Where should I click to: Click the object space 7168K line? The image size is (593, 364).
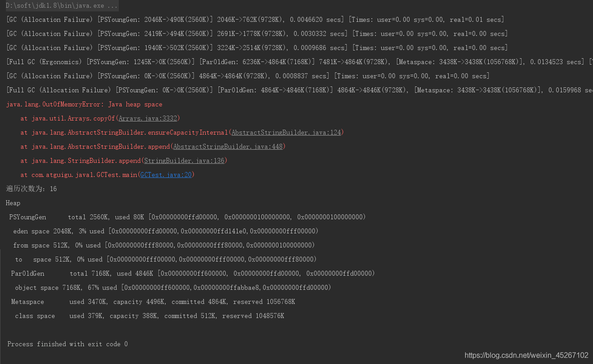[x=173, y=288]
